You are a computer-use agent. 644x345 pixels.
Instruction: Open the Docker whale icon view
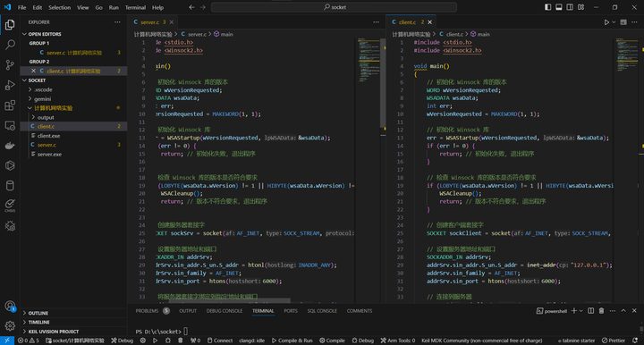coord(10,146)
